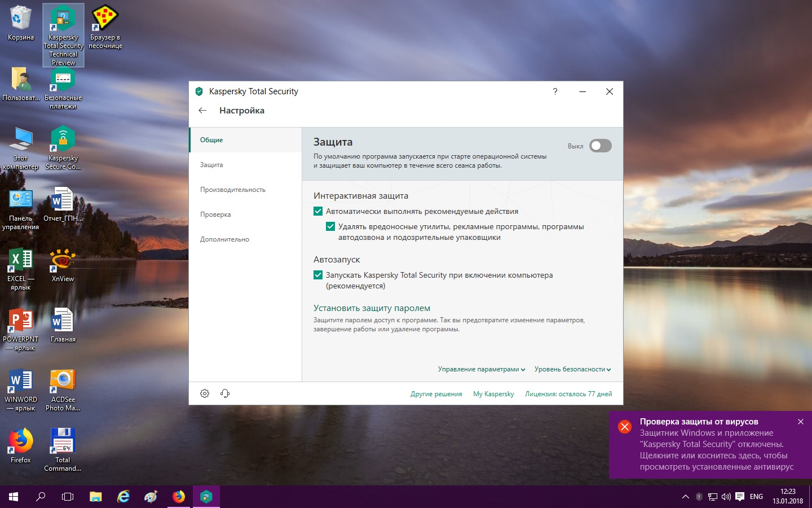Uncheck Удалять вредоносные утилиты checkbox
The height and width of the screenshot is (508, 812).
(330, 226)
